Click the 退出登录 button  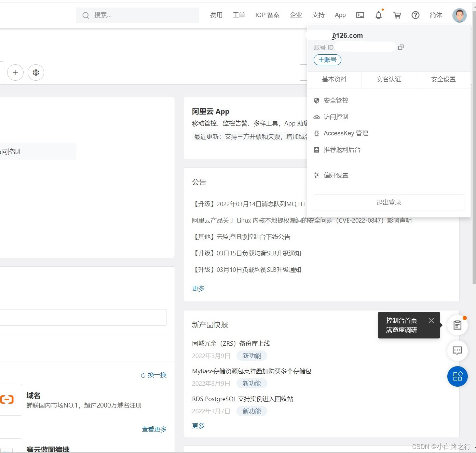click(x=389, y=203)
